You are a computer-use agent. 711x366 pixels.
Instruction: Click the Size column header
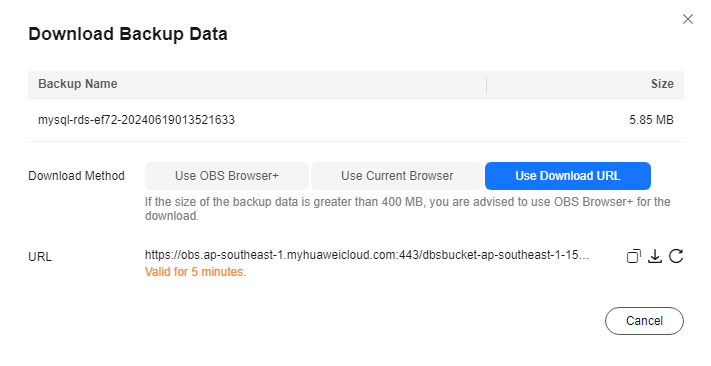click(x=662, y=84)
